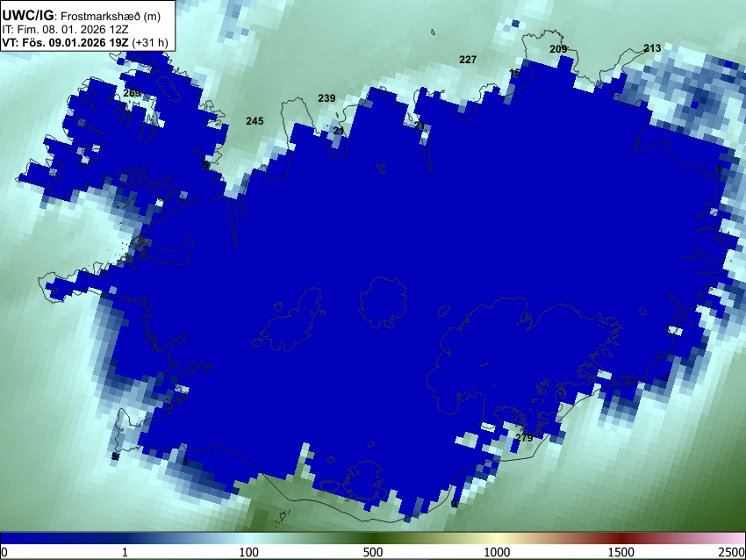Select the 269 station value on the map

(132, 93)
